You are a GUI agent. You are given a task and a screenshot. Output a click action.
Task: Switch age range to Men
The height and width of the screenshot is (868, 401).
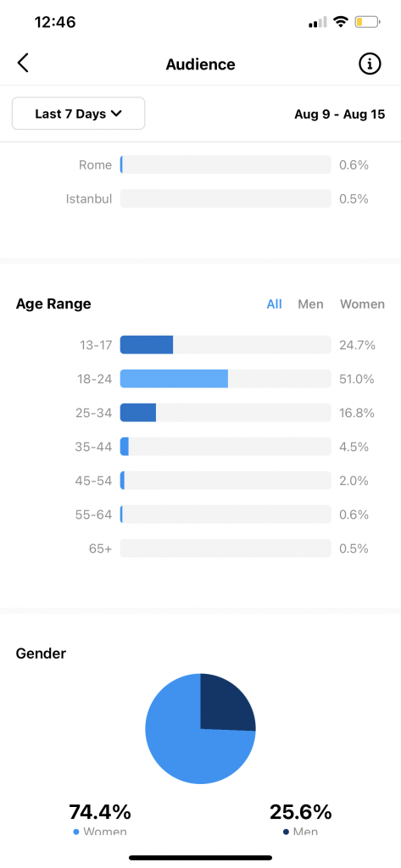311,304
